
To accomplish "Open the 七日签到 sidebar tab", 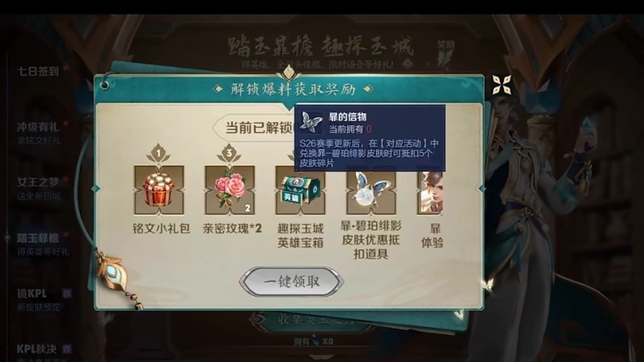I will 38,72.
